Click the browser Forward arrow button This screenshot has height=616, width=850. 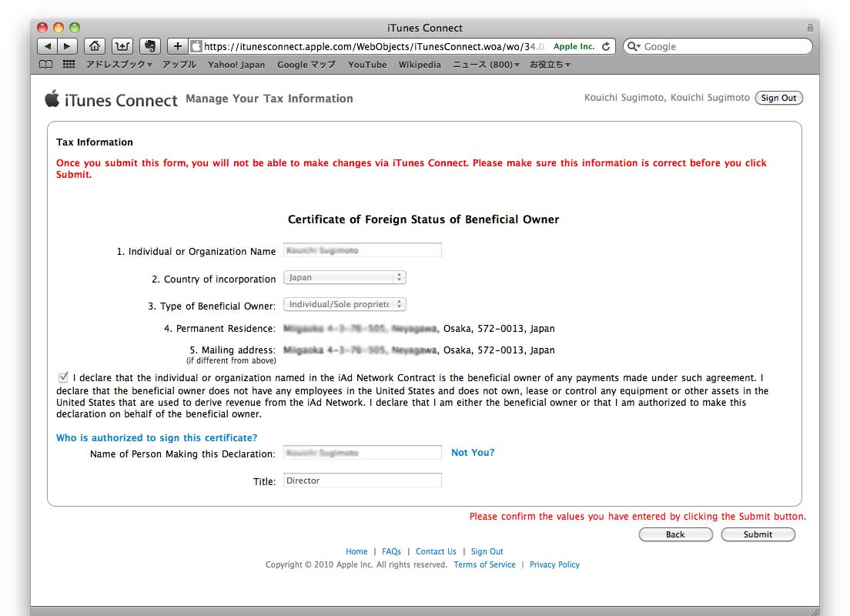pos(68,46)
